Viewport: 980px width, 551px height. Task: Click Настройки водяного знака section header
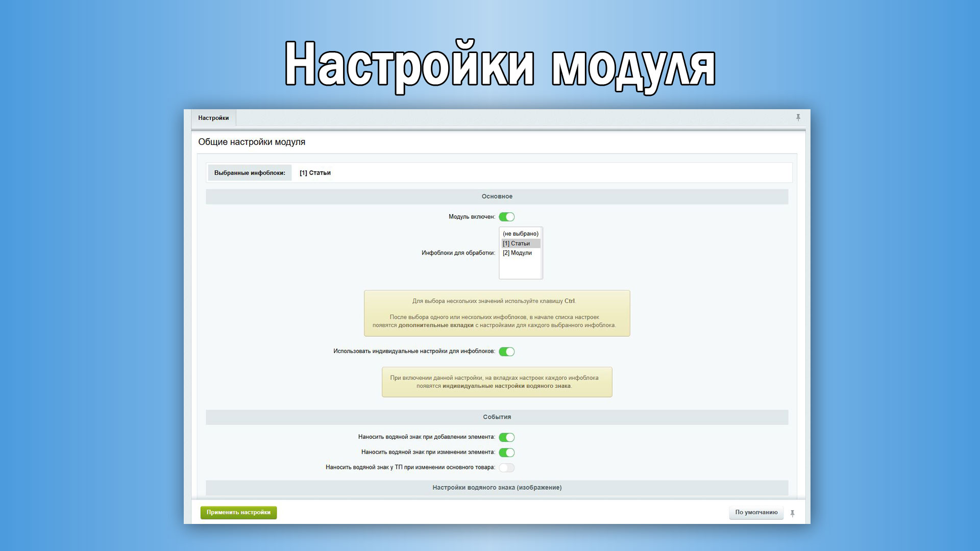tap(497, 488)
